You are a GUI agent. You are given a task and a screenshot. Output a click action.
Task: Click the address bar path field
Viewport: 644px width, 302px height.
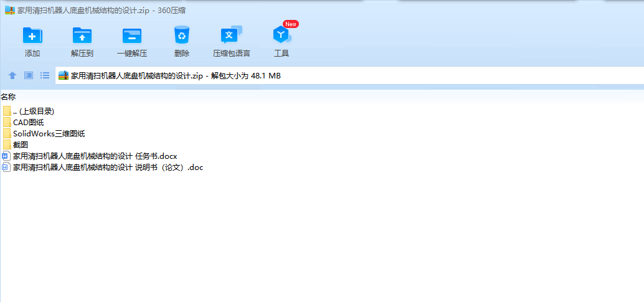click(x=349, y=75)
